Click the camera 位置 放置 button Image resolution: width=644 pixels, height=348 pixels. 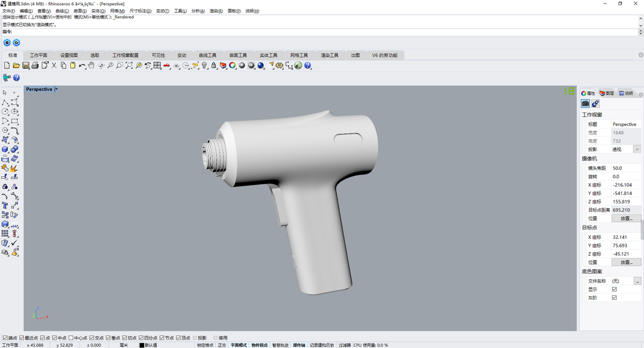click(626, 218)
